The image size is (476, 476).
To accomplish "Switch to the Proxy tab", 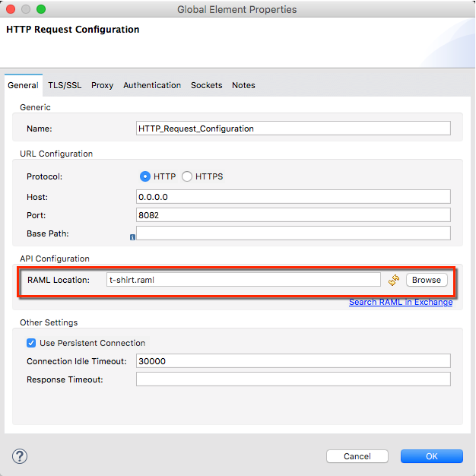I will point(103,85).
